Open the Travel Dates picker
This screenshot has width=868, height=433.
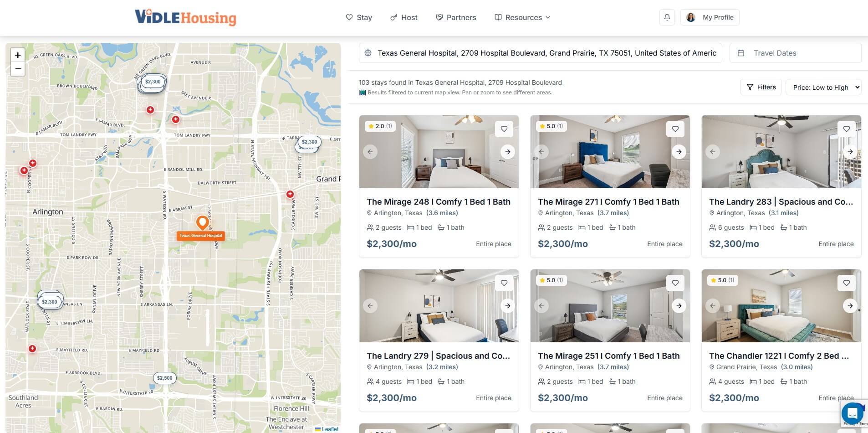[795, 53]
